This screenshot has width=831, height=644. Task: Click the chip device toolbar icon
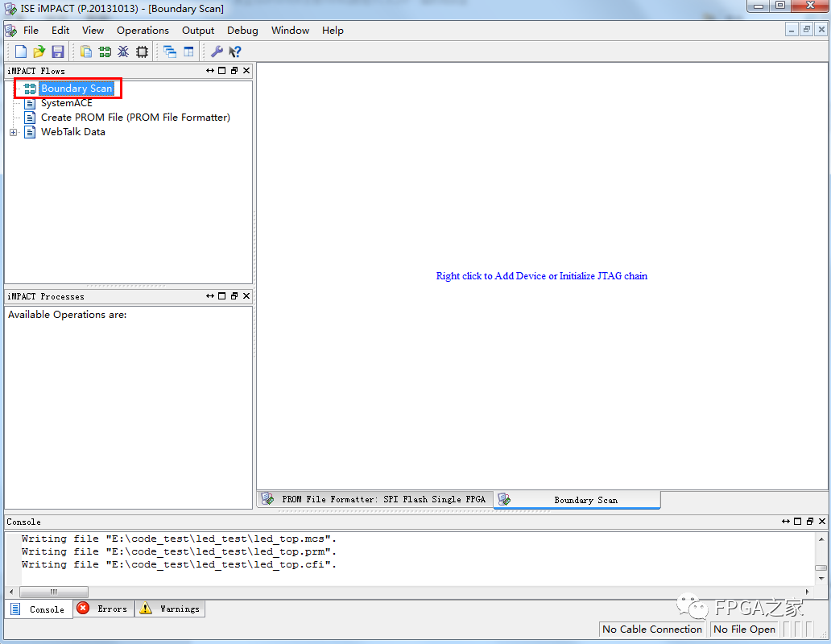click(142, 51)
